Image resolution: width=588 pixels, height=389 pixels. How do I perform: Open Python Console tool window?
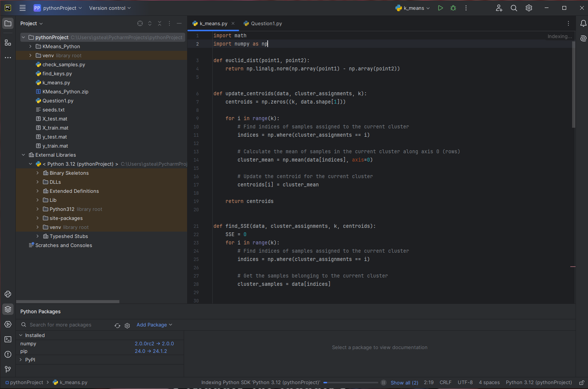click(8, 294)
